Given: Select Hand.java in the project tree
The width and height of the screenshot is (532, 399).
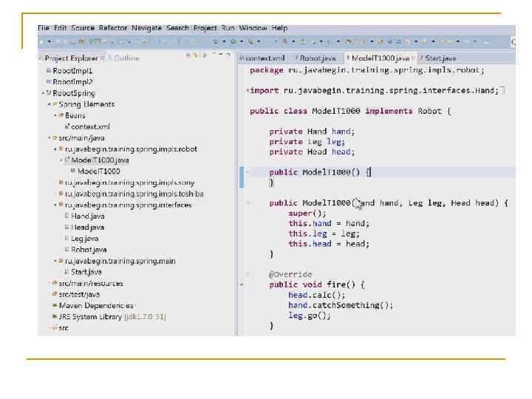Looking at the screenshot, I should pyautogui.click(x=85, y=216).
